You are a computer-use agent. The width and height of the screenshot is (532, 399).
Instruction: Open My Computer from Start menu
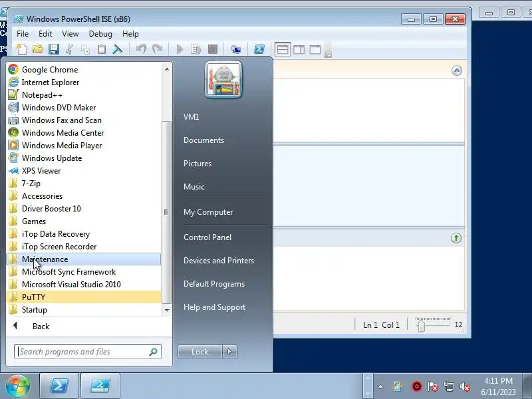(208, 212)
